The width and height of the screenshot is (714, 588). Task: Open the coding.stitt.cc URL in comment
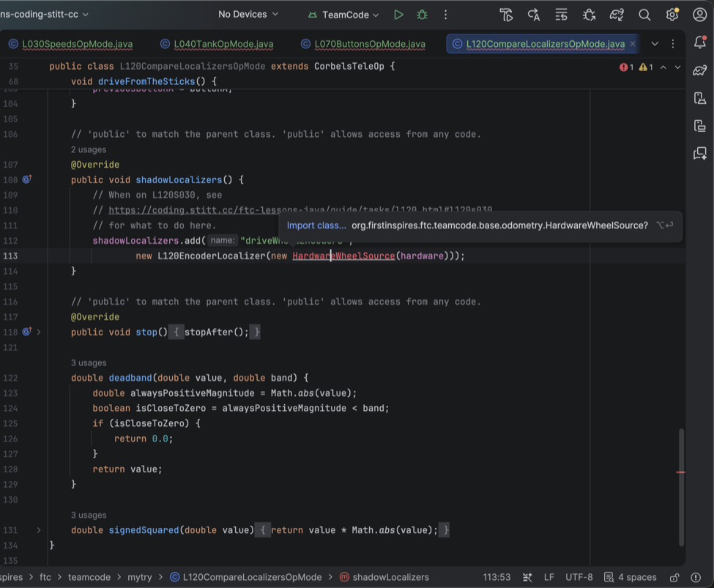click(x=300, y=210)
